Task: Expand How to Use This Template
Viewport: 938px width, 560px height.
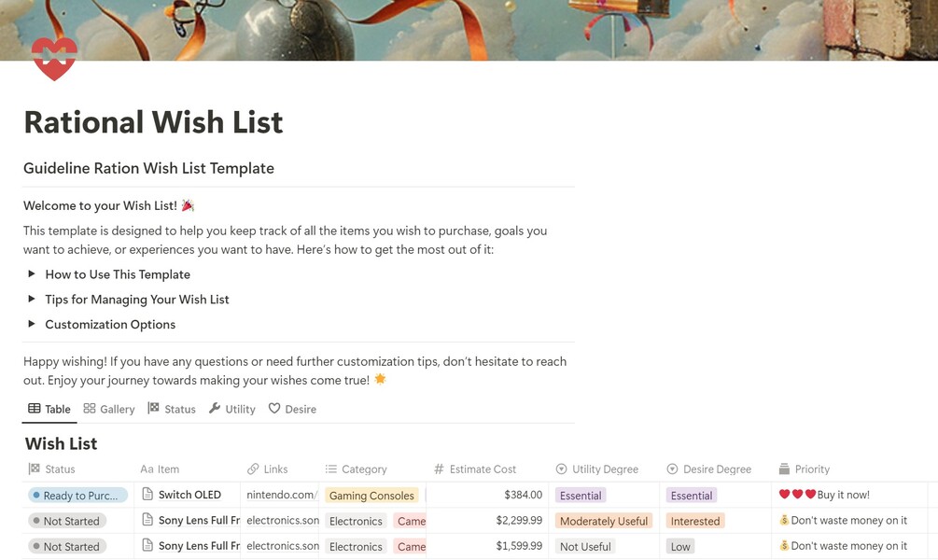Action: (x=32, y=274)
